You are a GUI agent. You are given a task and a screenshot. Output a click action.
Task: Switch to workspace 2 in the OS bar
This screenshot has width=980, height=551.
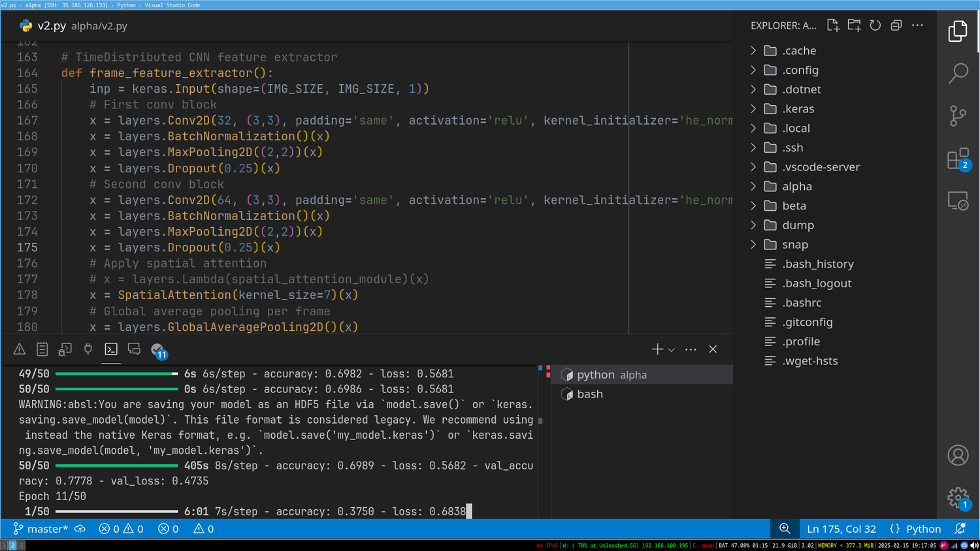tap(12, 545)
